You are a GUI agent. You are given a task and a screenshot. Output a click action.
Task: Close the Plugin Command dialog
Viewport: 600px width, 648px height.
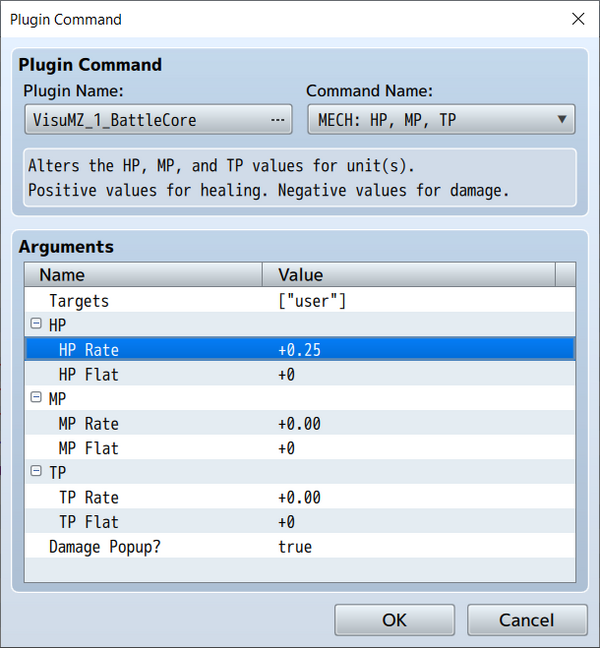pyautogui.click(x=578, y=19)
